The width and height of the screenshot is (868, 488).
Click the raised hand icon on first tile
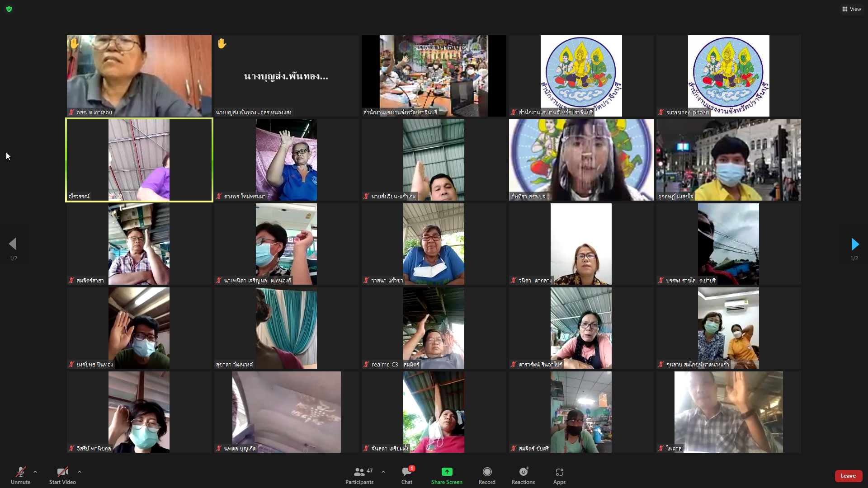pyautogui.click(x=75, y=43)
